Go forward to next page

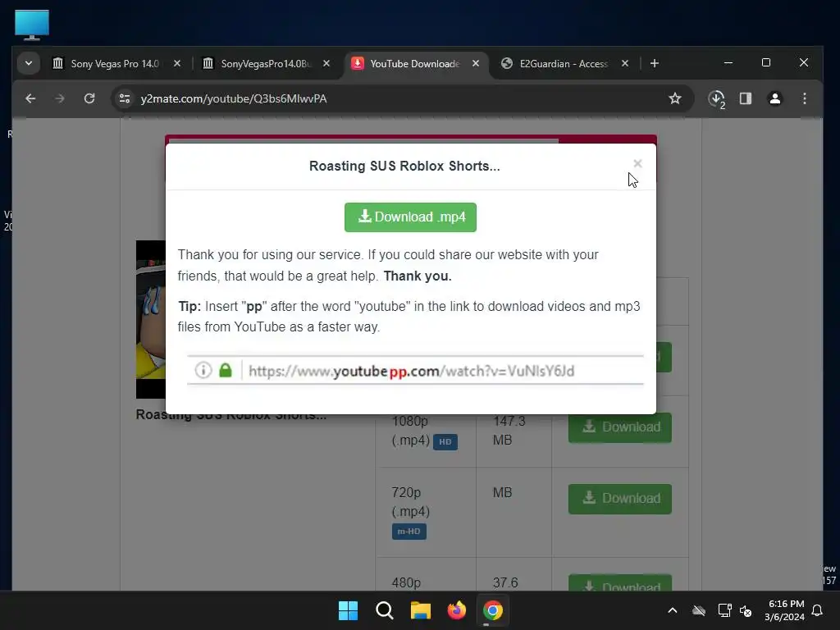pos(59,98)
